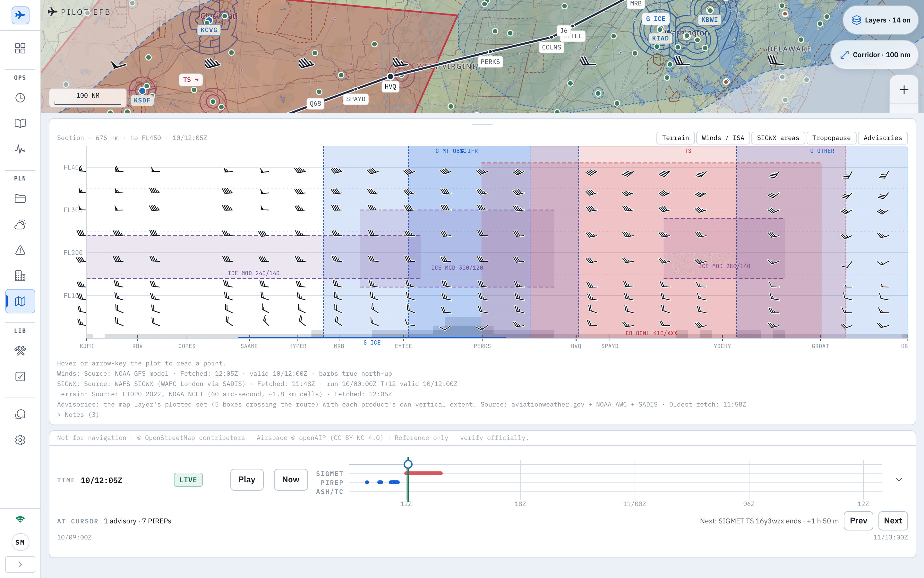
Task: Open the Layers 14 on panel
Action: [880, 20]
